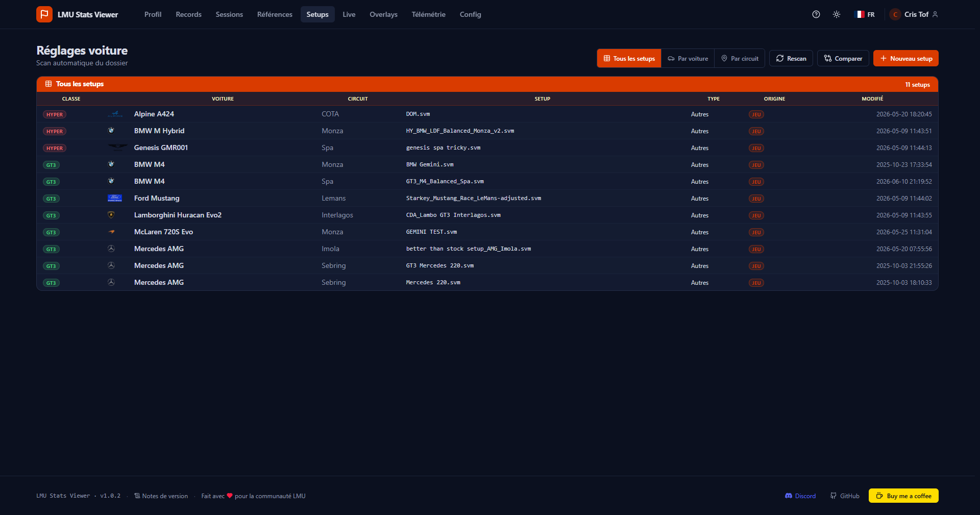Select the Starkey_Mustang_Race_LeMans-adjusted.svm setup
This screenshot has height=515, width=980.
[x=474, y=198]
